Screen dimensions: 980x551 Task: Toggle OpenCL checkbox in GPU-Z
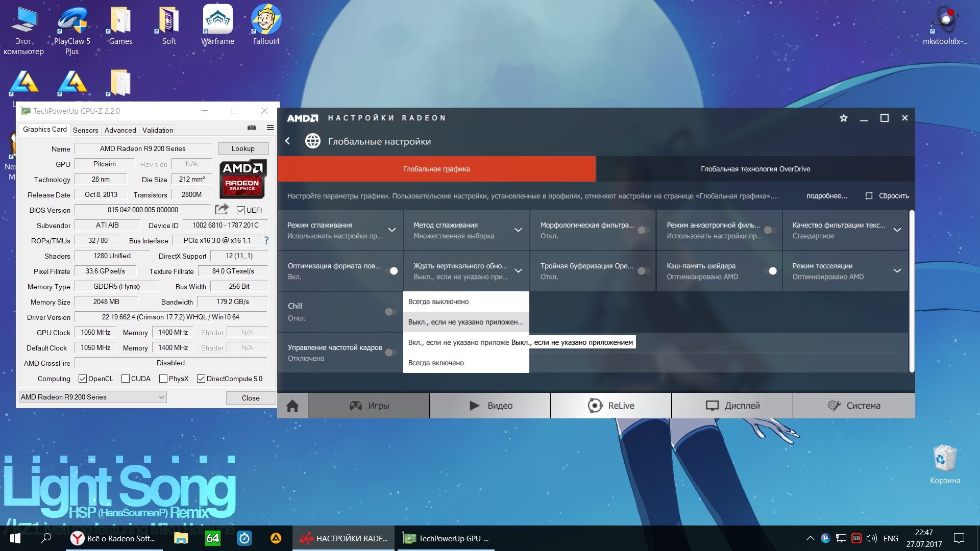click(83, 379)
